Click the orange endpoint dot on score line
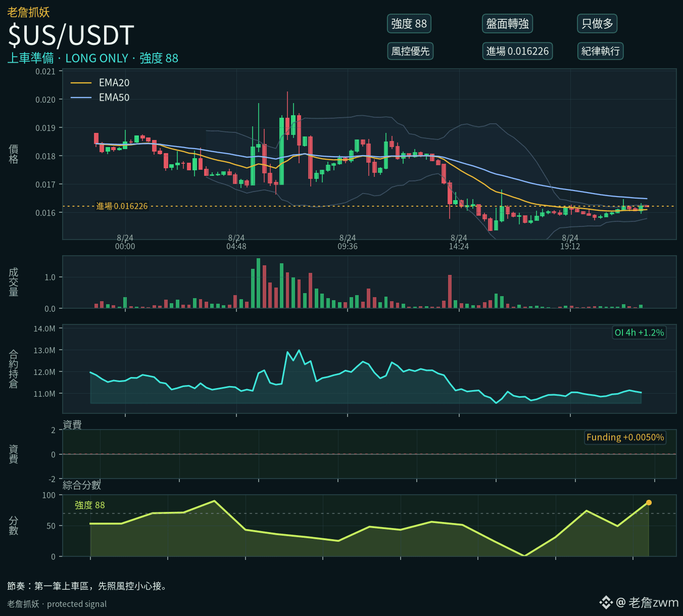Screen dimensions: 683x616 (649, 502)
